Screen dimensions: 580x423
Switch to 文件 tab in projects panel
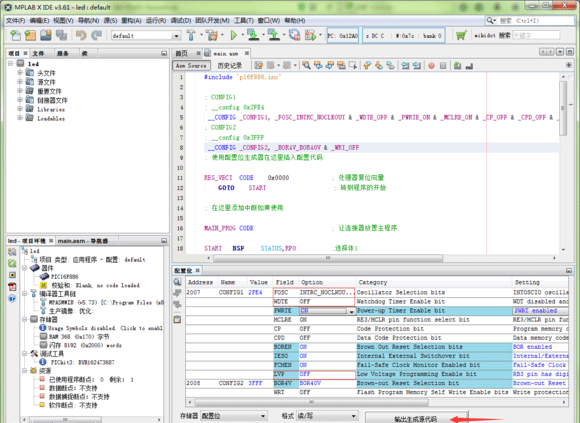[38, 54]
